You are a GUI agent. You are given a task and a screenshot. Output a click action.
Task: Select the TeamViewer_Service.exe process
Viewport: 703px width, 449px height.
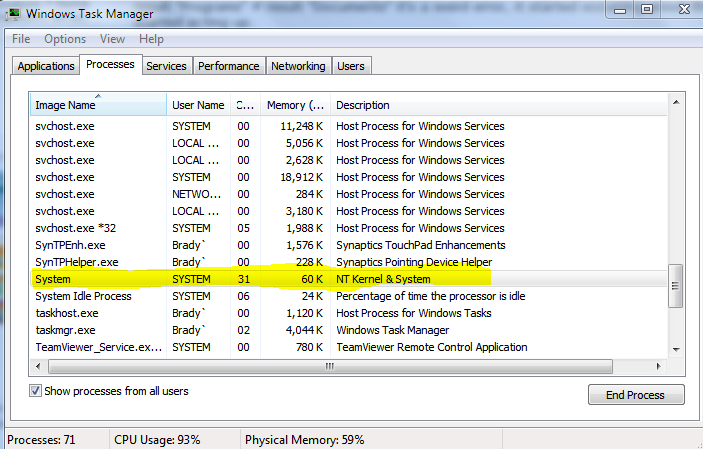point(349,347)
